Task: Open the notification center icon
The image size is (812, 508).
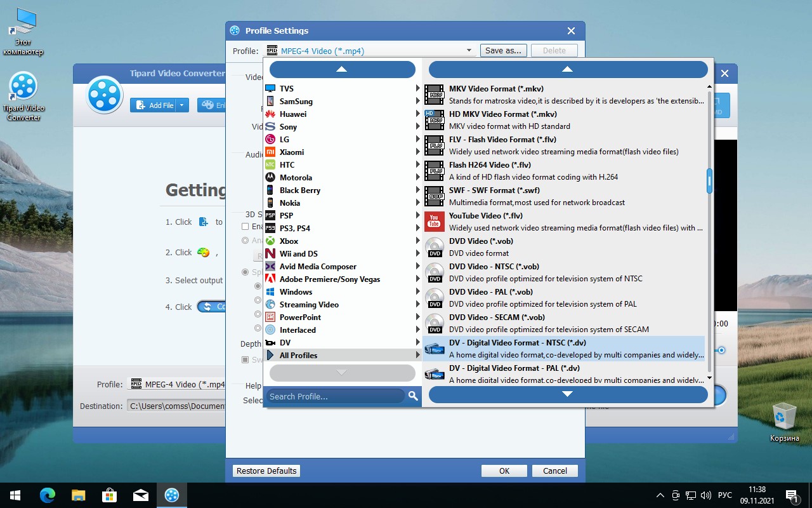Action: (791, 495)
